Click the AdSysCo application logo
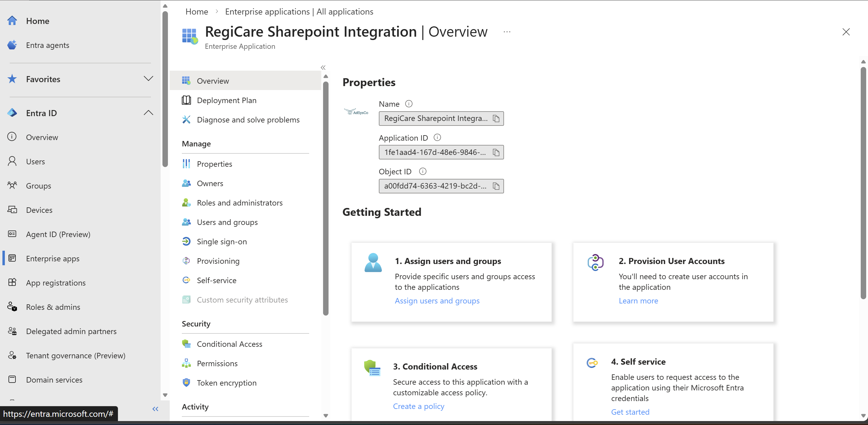Viewport: 868px width, 425px height. tap(356, 112)
